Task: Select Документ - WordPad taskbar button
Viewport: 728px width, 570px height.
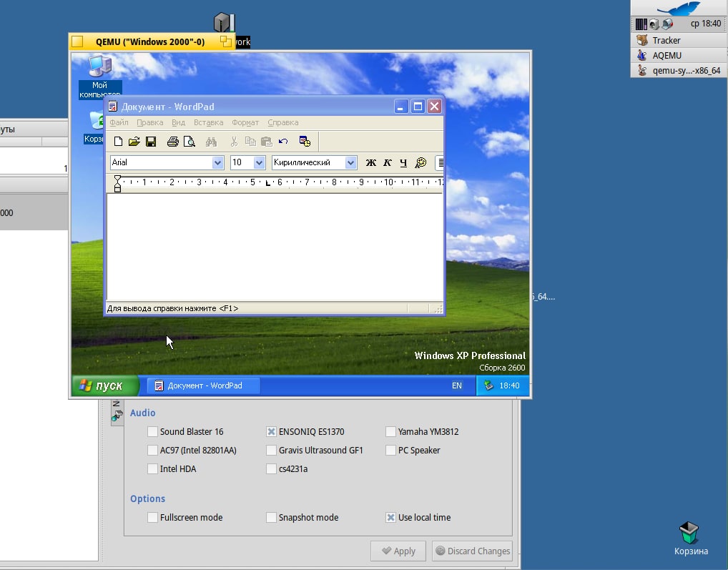Action: click(204, 385)
